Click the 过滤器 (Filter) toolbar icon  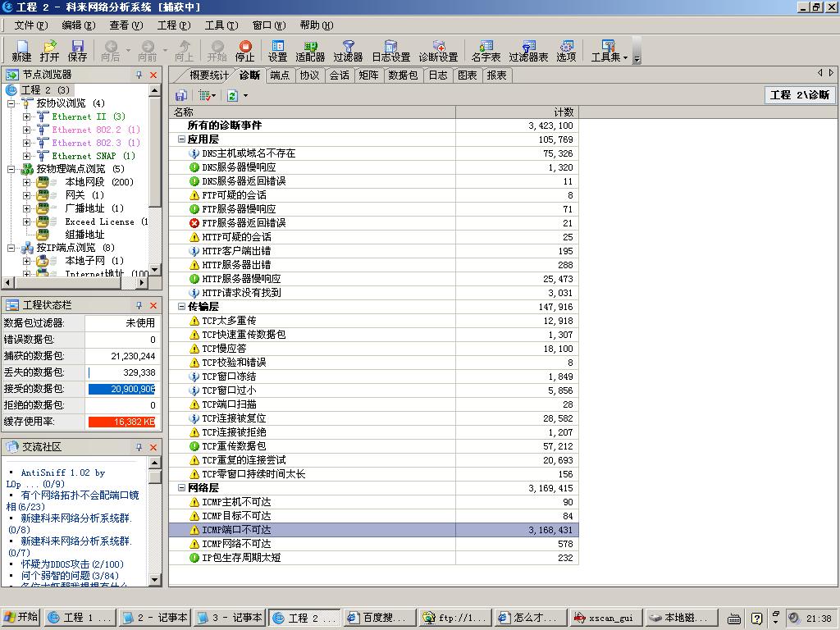point(348,51)
